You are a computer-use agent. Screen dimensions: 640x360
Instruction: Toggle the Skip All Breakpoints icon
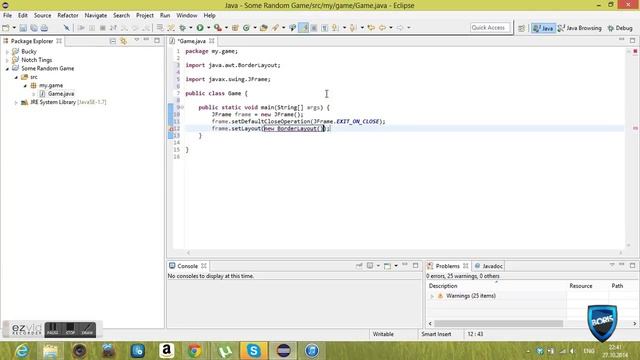tap(67, 28)
